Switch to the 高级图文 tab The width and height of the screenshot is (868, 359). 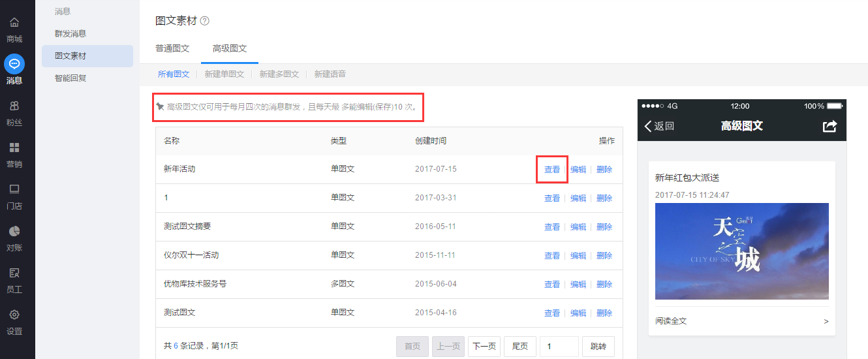point(230,48)
